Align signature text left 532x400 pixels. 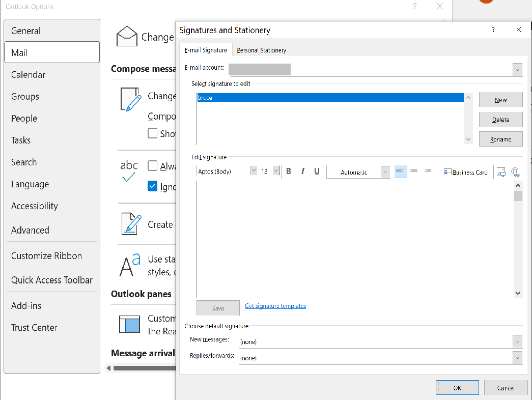click(x=400, y=172)
